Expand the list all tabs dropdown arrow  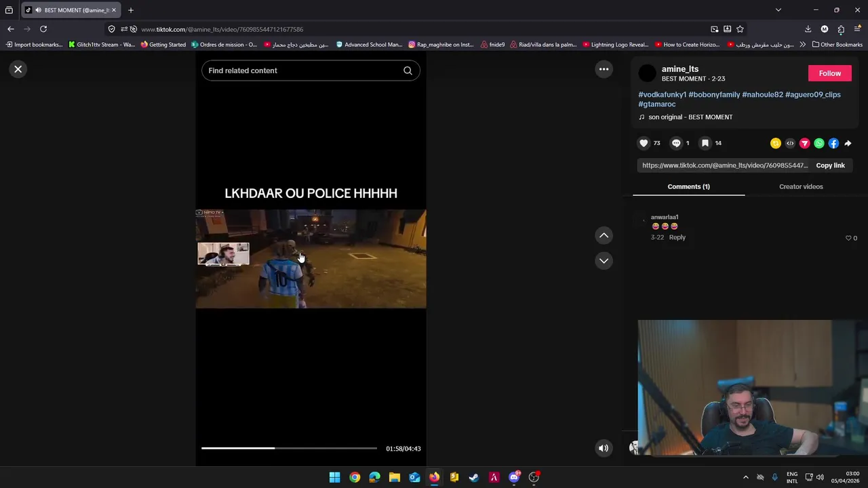pyautogui.click(x=778, y=10)
